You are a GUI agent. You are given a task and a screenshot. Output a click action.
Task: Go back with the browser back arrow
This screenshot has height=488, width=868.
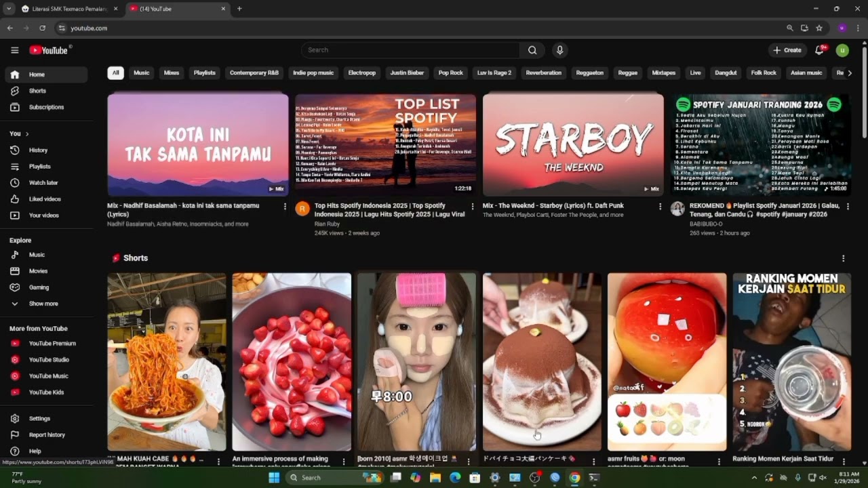click(x=9, y=28)
